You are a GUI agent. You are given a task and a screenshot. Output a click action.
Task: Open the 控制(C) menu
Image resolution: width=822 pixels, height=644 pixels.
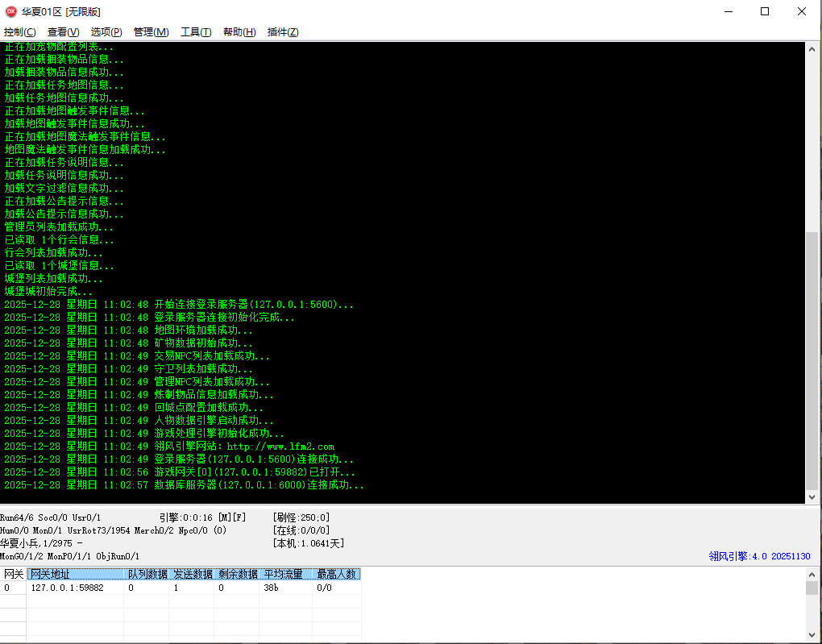(20, 32)
